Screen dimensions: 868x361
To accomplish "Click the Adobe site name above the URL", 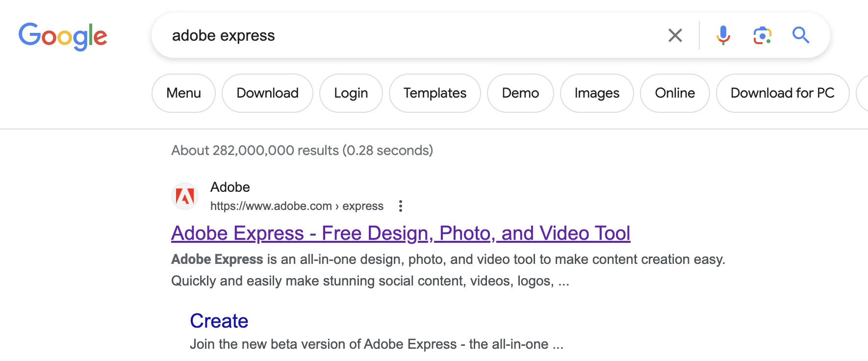I will point(230,187).
